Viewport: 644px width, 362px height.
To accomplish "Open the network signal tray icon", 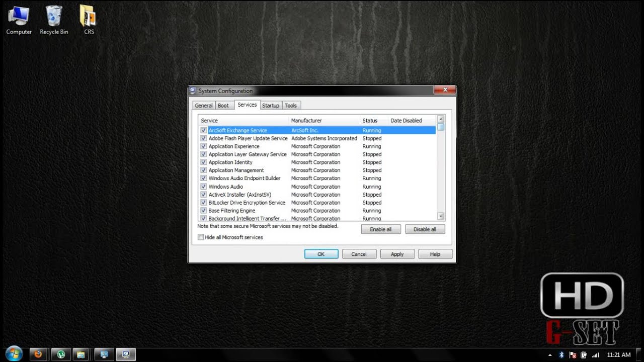I will (x=596, y=355).
